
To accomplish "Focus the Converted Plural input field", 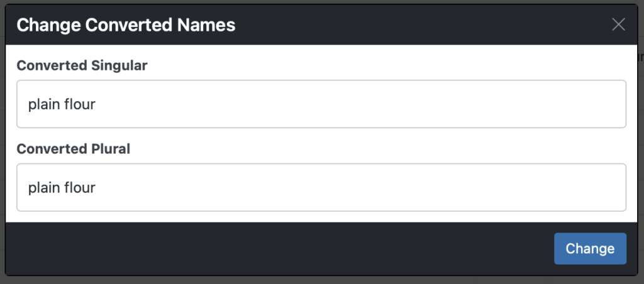I will tap(321, 188).
